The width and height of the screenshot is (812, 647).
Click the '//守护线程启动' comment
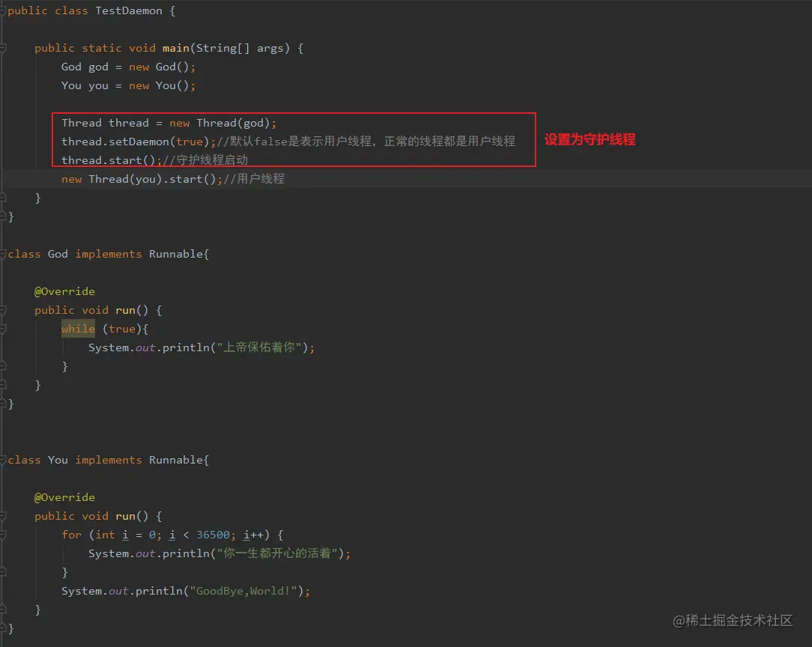tap(205, 160)
